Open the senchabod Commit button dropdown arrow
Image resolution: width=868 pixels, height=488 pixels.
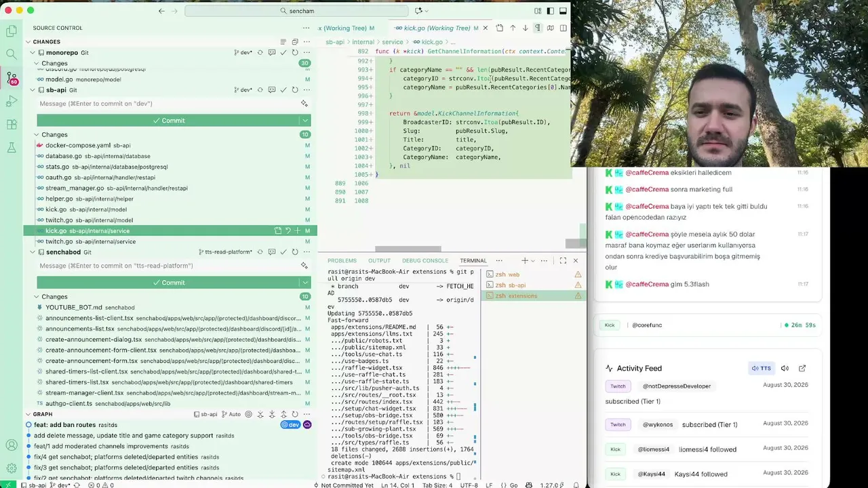click(305, 282)
